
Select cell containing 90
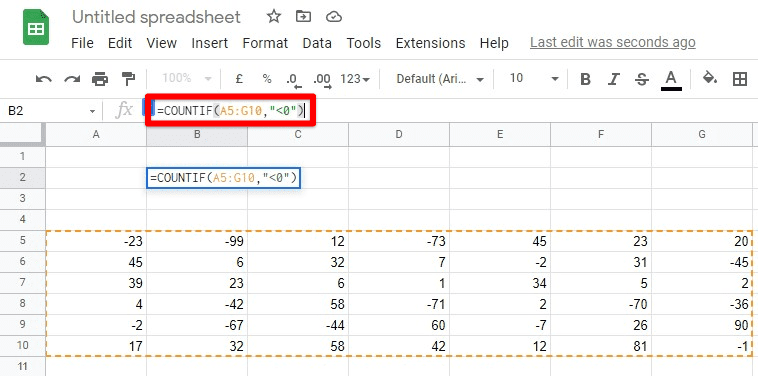click(x=702, y=325)
